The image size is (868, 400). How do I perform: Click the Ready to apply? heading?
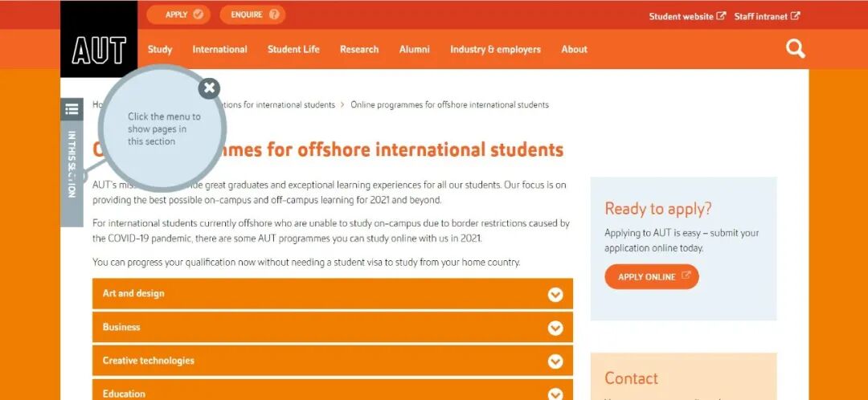[658, 209]
